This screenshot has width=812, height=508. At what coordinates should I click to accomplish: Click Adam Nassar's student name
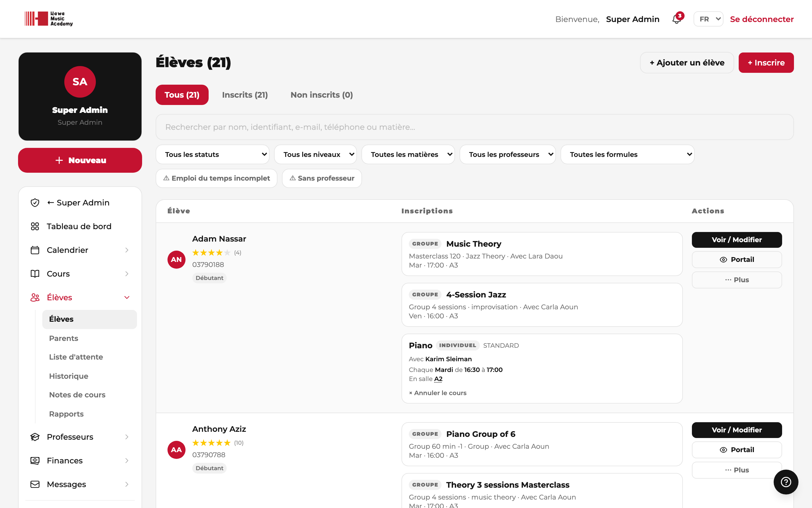click(219, 239)
